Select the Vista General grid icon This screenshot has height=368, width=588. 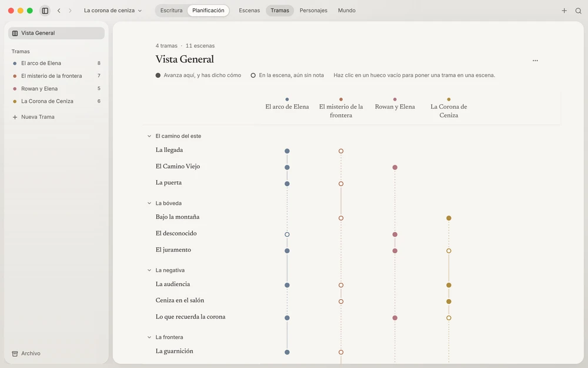point(15,33)
